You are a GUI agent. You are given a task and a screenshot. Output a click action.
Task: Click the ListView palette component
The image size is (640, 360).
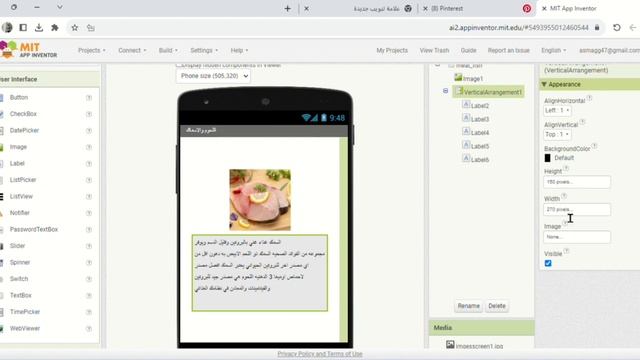point(21,196)
